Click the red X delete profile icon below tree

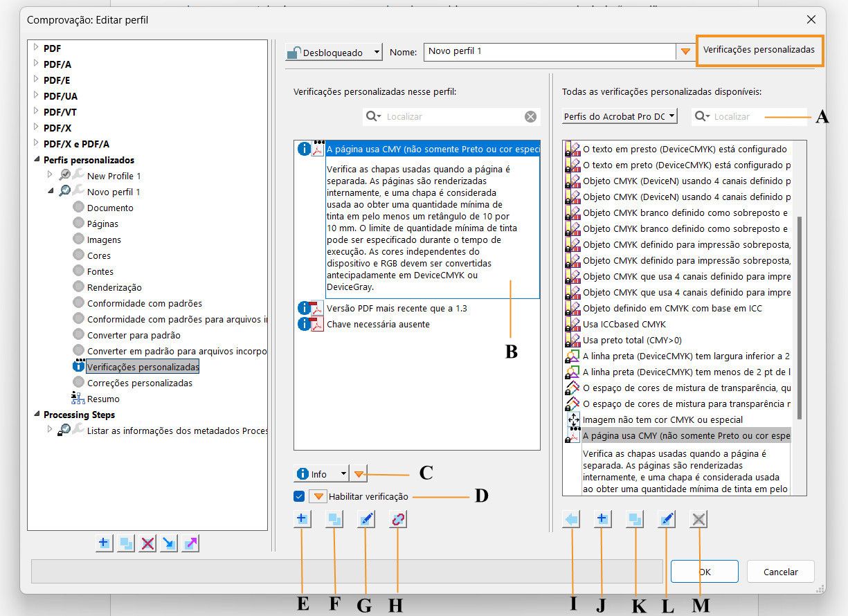point(147,544)
